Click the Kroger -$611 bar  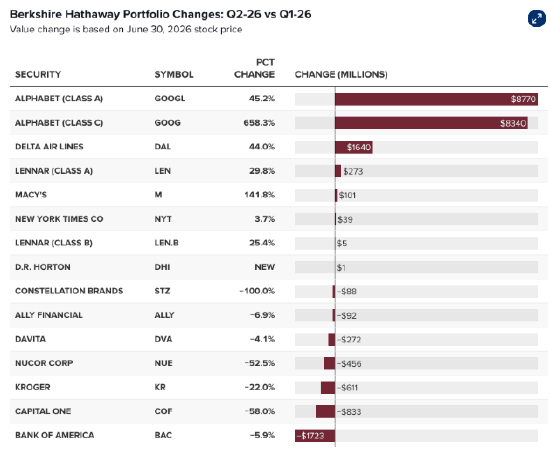point(328,388)
